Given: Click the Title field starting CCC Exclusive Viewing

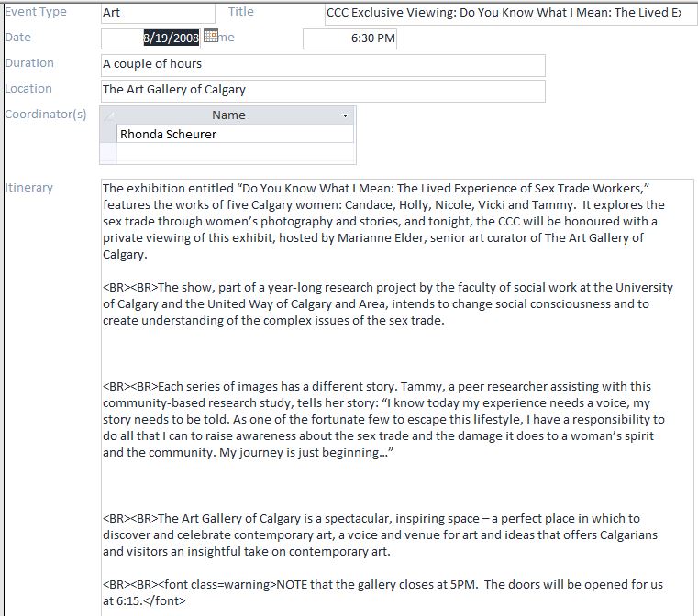Looking at the screenshot, I should (510, 13).
